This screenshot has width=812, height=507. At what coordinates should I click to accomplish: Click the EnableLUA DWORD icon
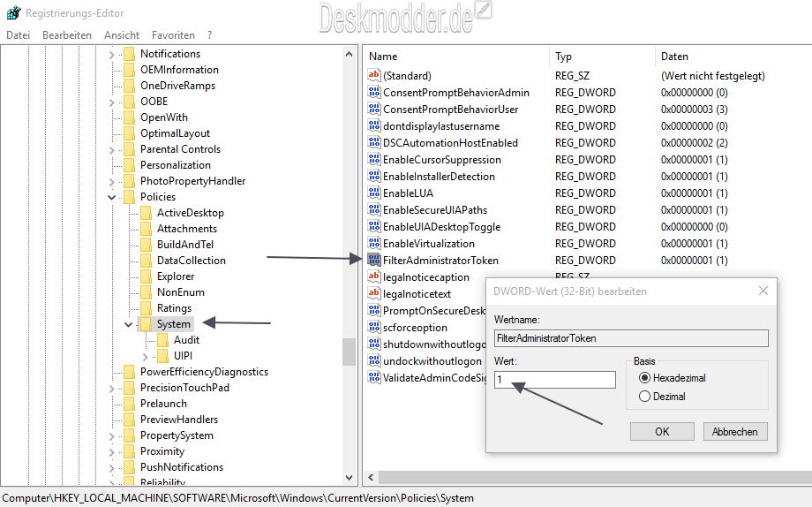374,193
